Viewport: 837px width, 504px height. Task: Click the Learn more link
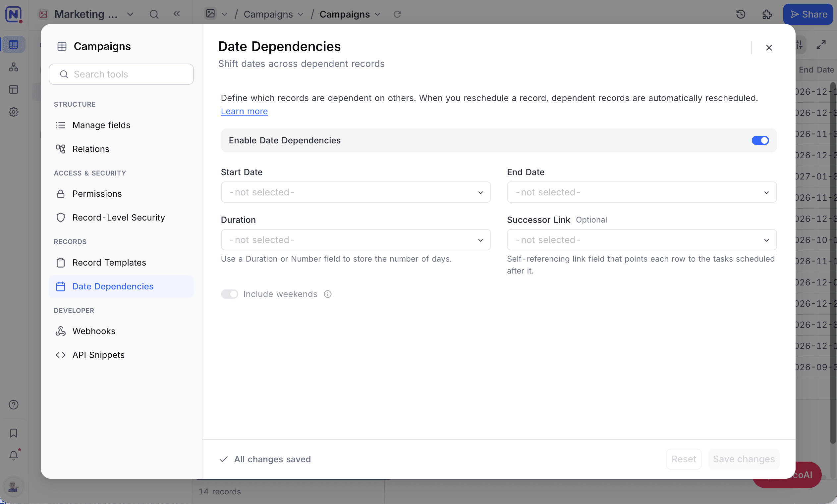click(x=244, y=111)
